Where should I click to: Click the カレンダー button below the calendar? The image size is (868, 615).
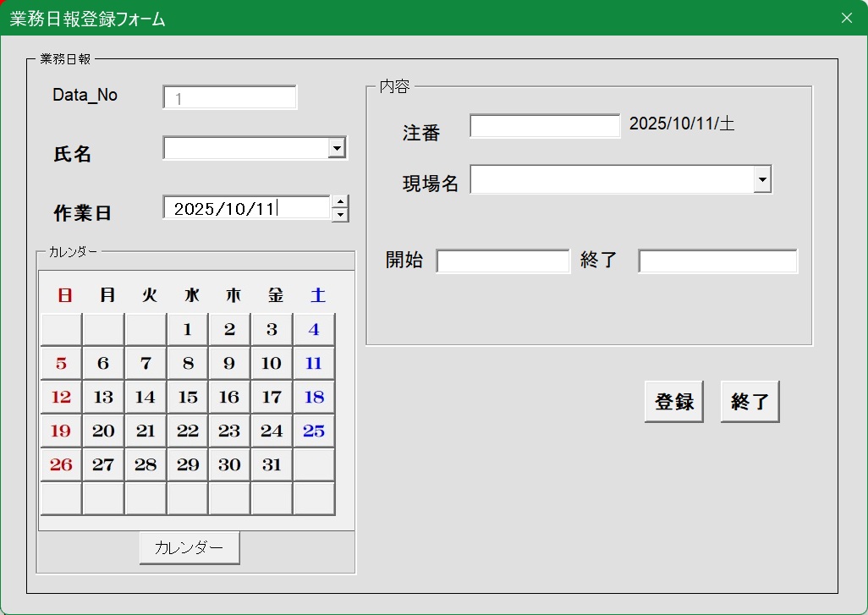pos(190,548)
